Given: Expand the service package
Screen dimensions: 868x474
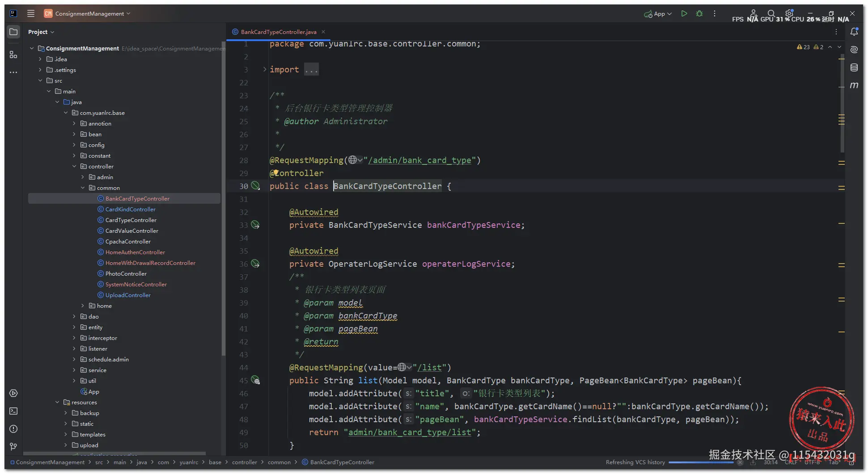Looking at the screenshot, I should click(74, 370).
